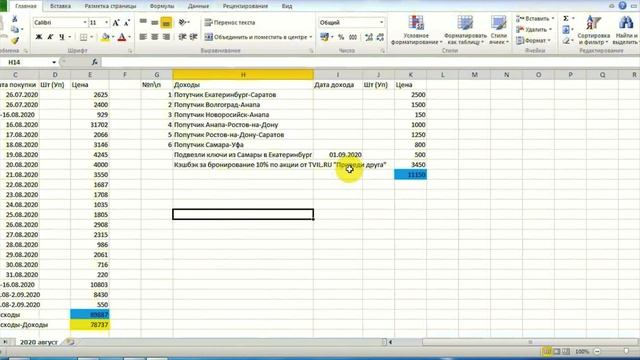Open the Разметка страницы tab
The image size is (640, 360).
coord(110,6)
